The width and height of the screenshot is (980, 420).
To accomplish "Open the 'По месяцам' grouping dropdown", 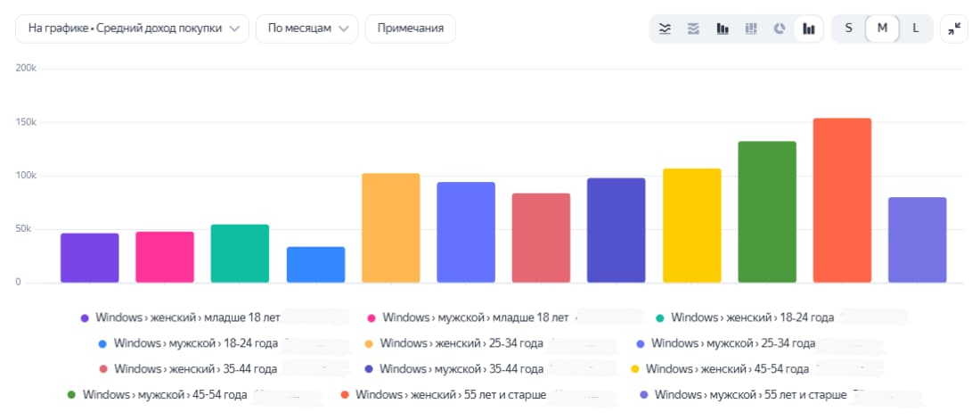I will click(x=306, y=29).
